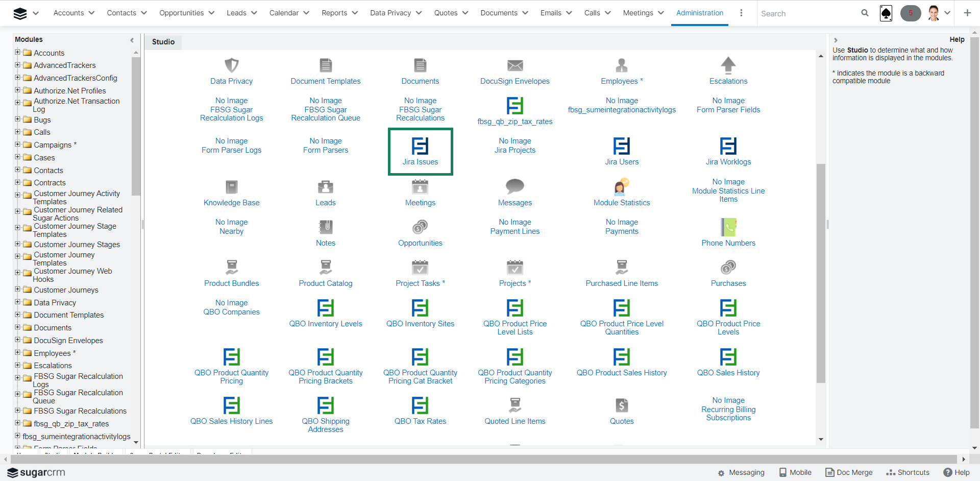
Task: Click the Data Privacy shield icon
Action: tap(231, 65)
